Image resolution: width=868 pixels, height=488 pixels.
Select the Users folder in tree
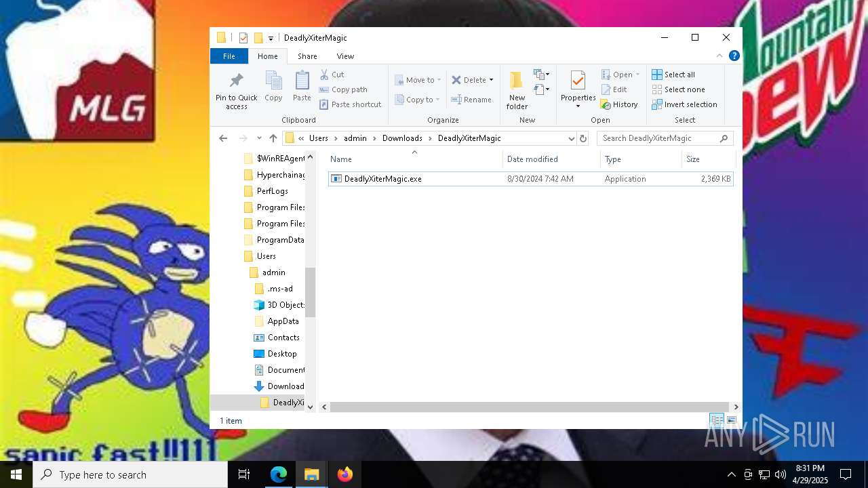(x=266, y=256)
